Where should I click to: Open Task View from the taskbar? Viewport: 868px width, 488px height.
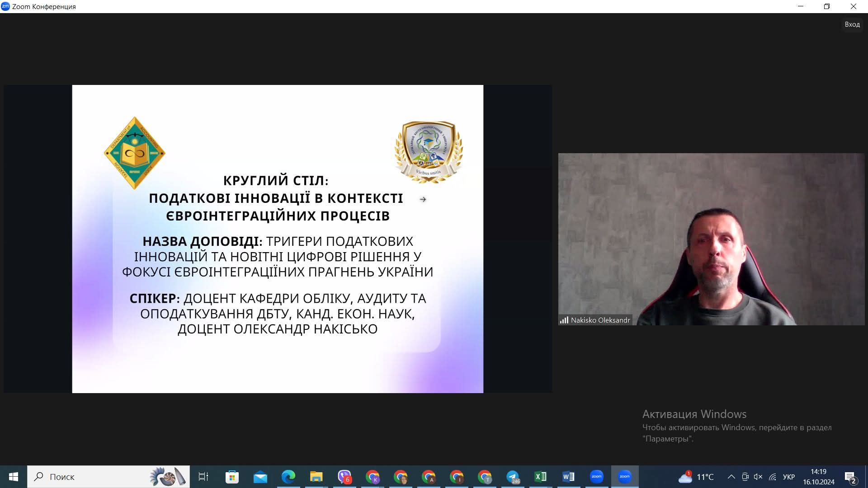coord(203,477)
